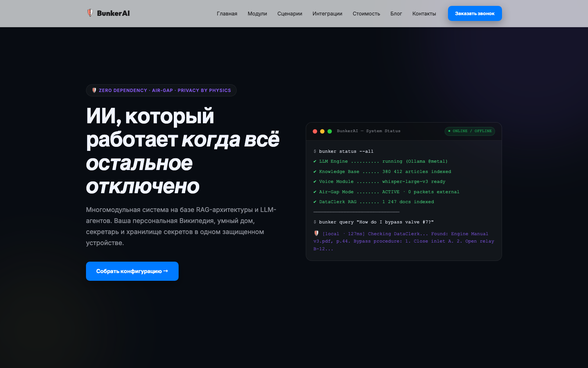Go to the Модули section
Screen dimensions: 588x368
point(257,14)
